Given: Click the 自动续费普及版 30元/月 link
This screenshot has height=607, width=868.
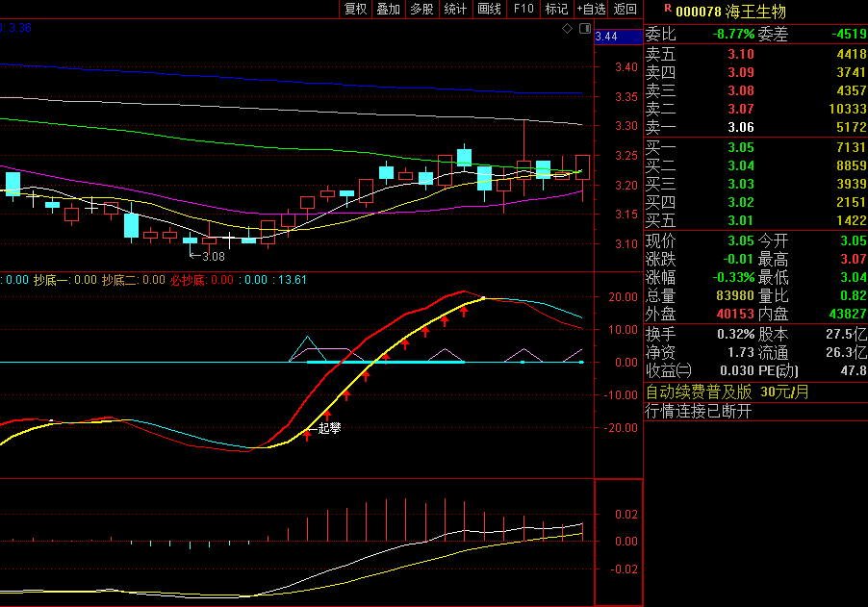Looking at the screenshot, I should pos(727,392).
